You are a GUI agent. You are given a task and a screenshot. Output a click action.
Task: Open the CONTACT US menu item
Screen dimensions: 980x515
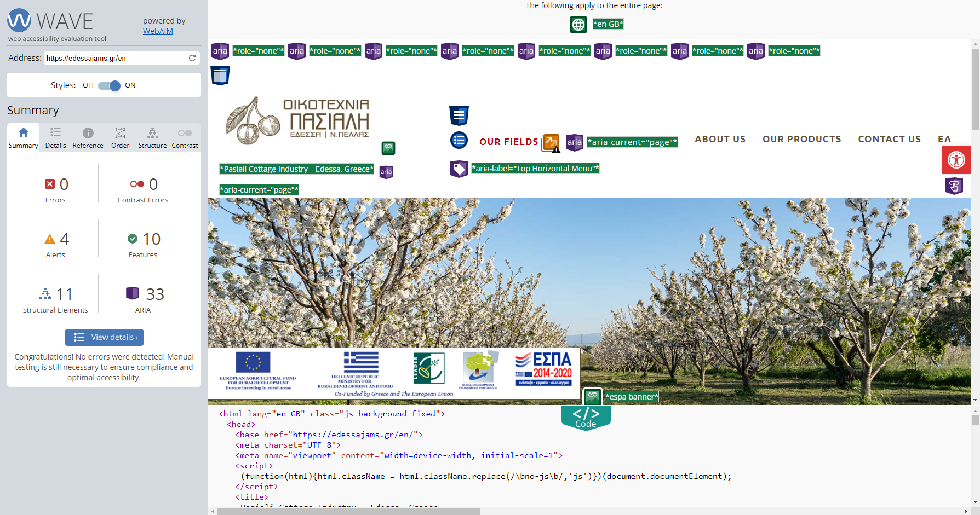889,139
